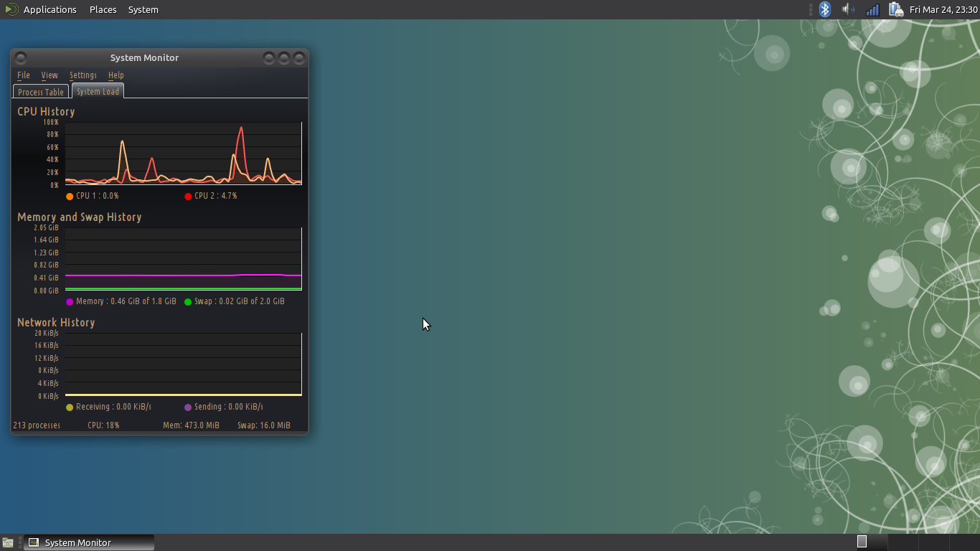Click the System Monitor taskbar button
Image resolution: width=980 pixels, height=551 pixels.
pos(89,542)
